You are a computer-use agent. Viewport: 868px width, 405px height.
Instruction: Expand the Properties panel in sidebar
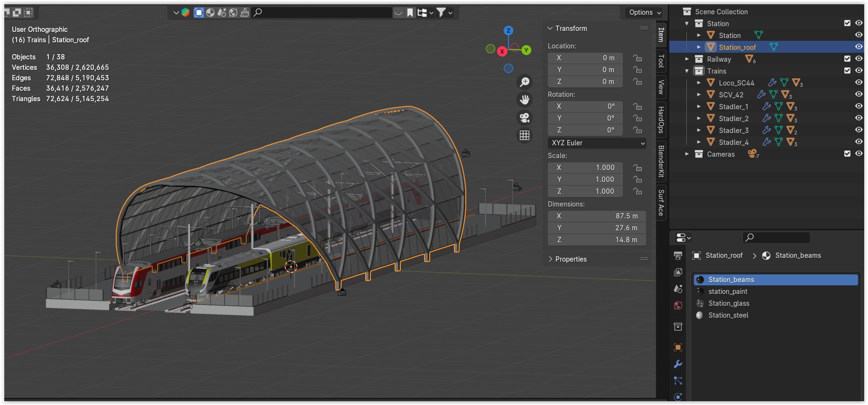pos(550,259)
